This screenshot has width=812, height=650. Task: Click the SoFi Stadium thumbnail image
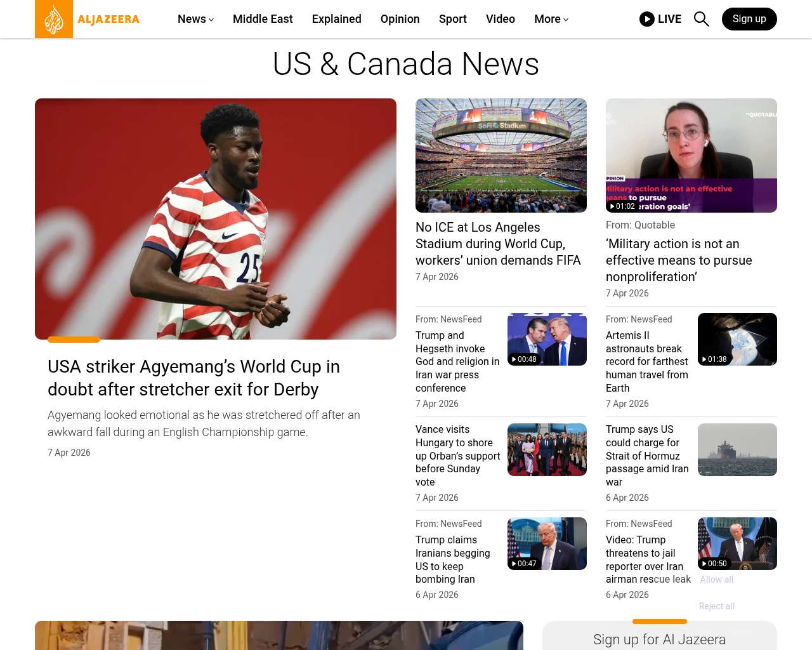[x=501, y=156]
